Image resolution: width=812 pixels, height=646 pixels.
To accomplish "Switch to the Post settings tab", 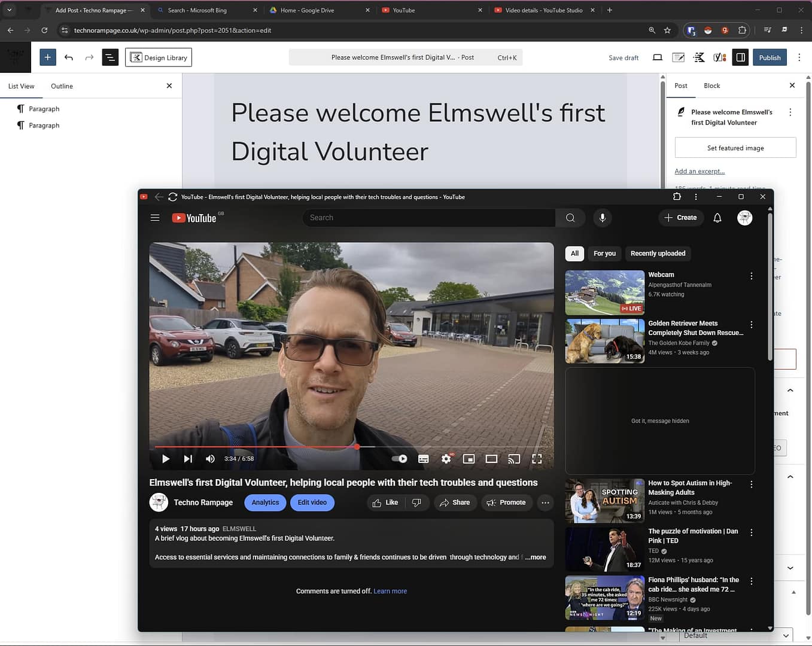I will click(x=681, y=86).
